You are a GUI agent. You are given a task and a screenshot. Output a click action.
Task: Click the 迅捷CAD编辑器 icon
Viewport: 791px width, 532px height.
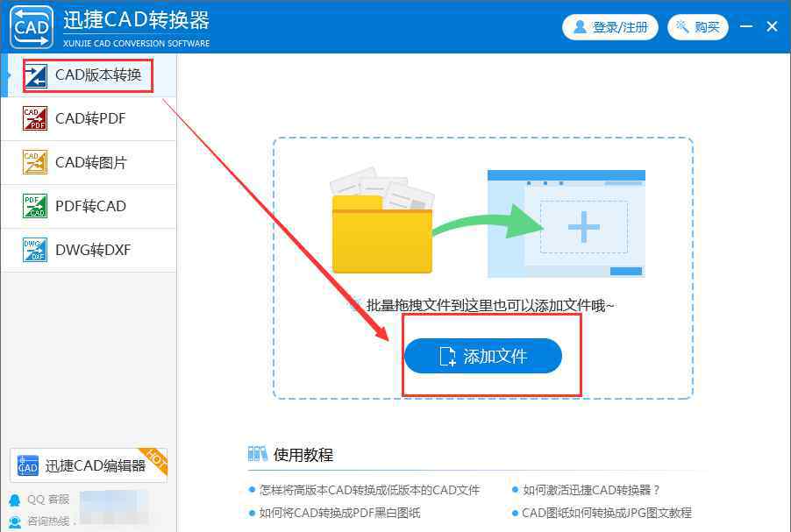tap(28, 465)
